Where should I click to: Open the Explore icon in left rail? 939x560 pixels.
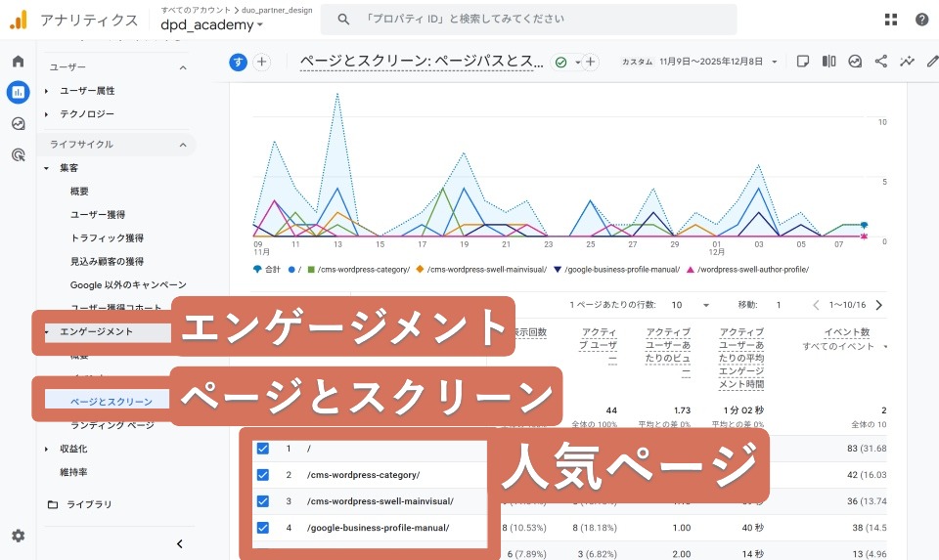click(x=18, y=124)
